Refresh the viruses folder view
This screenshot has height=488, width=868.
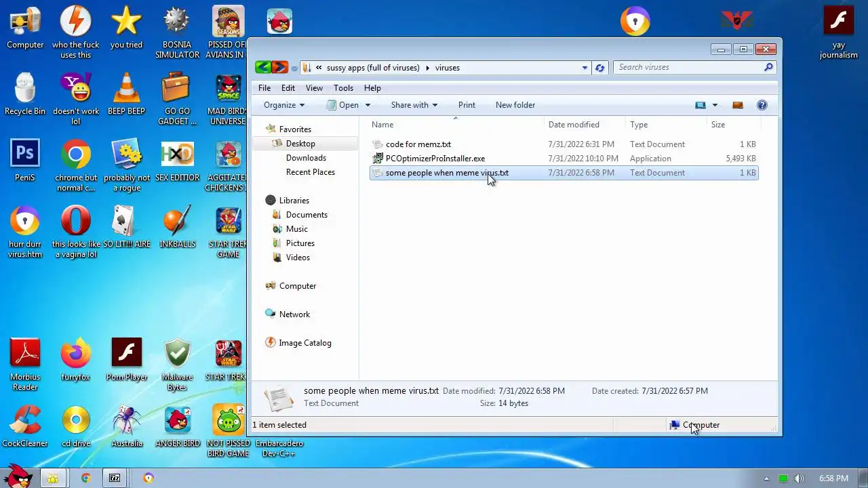point(599,68)
